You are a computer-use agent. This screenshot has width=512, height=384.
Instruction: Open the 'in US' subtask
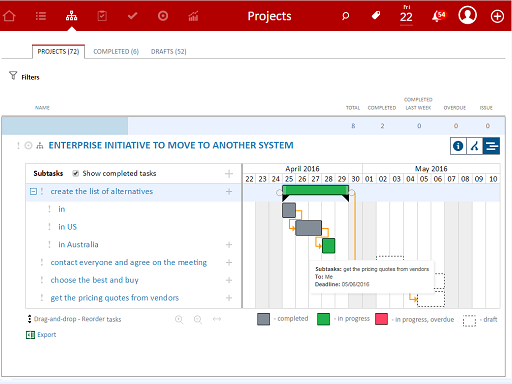68,227
